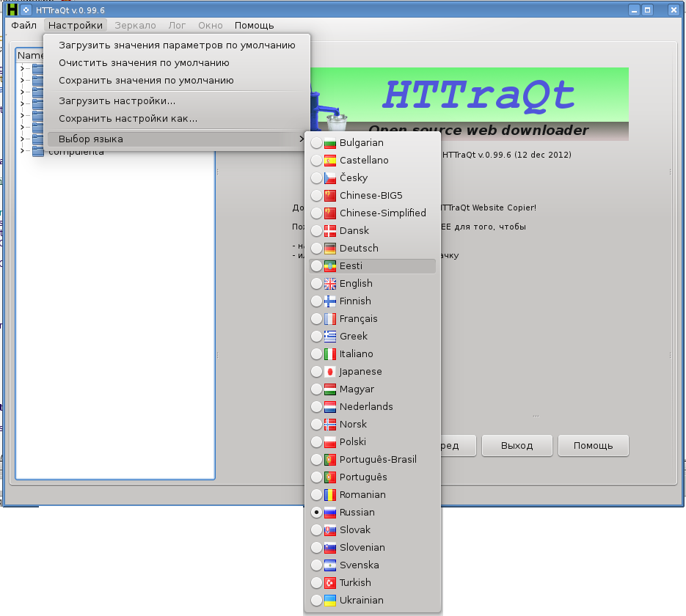Click the Hungarian flag icon beside Magyar
This screenshot has width=686, height=616.
[330, 389]
